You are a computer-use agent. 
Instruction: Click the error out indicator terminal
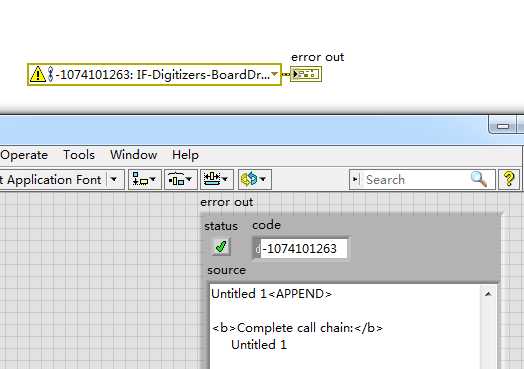click(x=306, y=74)
